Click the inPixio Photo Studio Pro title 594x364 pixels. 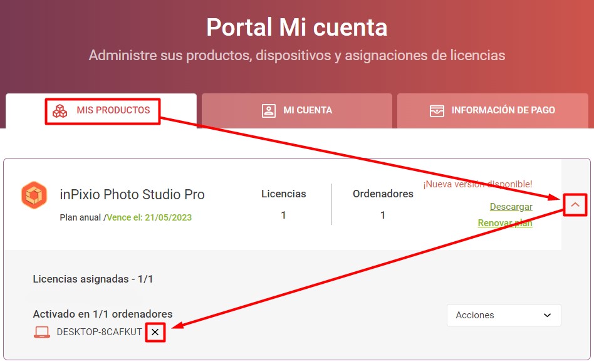pos(132,194)
